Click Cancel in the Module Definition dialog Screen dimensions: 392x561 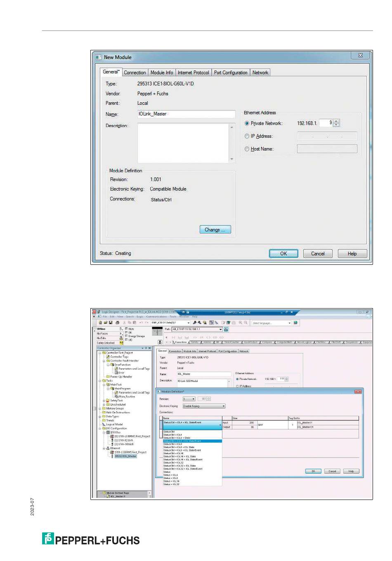[x=332, y=471]
